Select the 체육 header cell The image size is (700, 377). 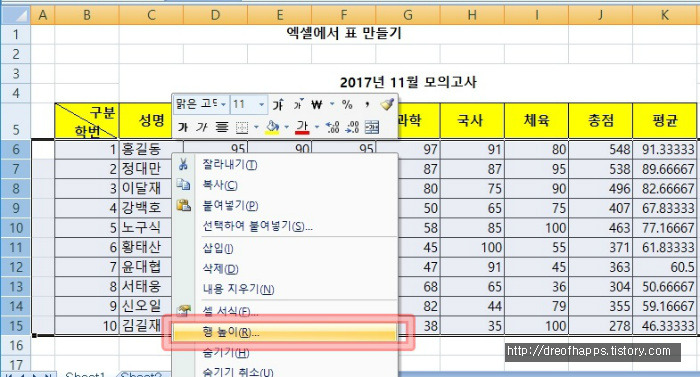pyautogui.click(x=536, y=121)
